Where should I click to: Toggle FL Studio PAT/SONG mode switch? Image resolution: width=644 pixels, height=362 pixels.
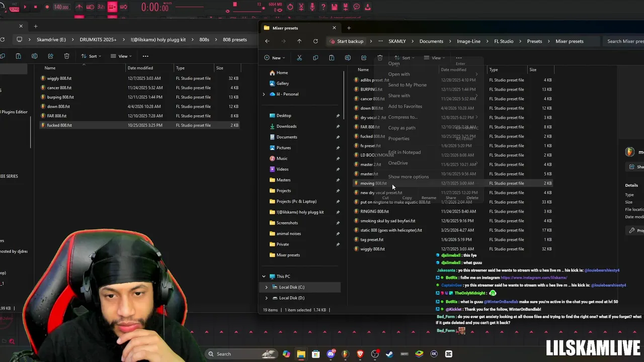tap(14, 8)
